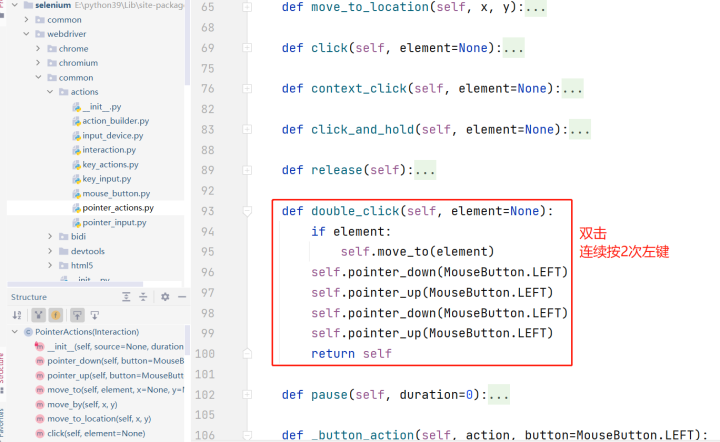
Task: Jump to move_to_location method in Structure
Action: [99, 419]
